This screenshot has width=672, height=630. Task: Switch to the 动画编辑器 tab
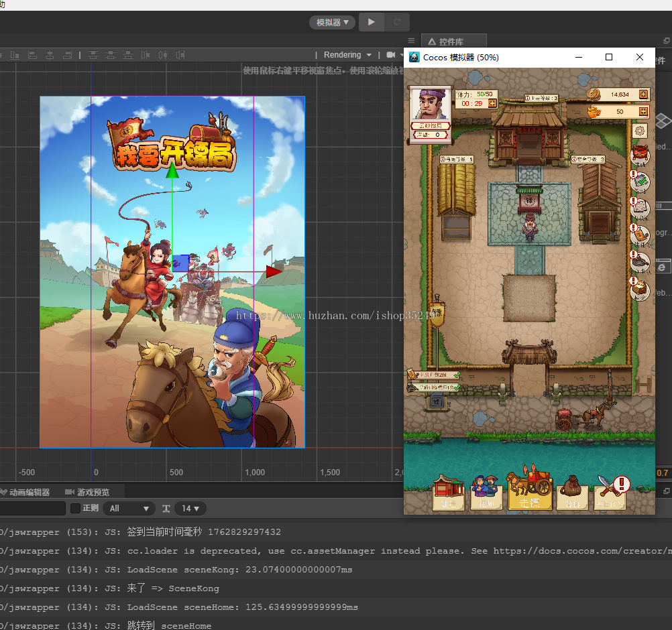point(25,492)
